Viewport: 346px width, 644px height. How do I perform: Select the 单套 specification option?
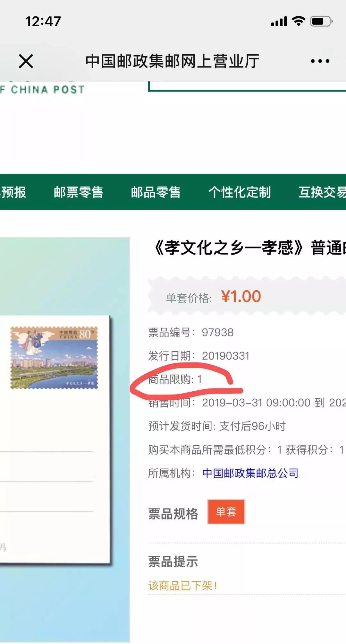click(226, 511)
